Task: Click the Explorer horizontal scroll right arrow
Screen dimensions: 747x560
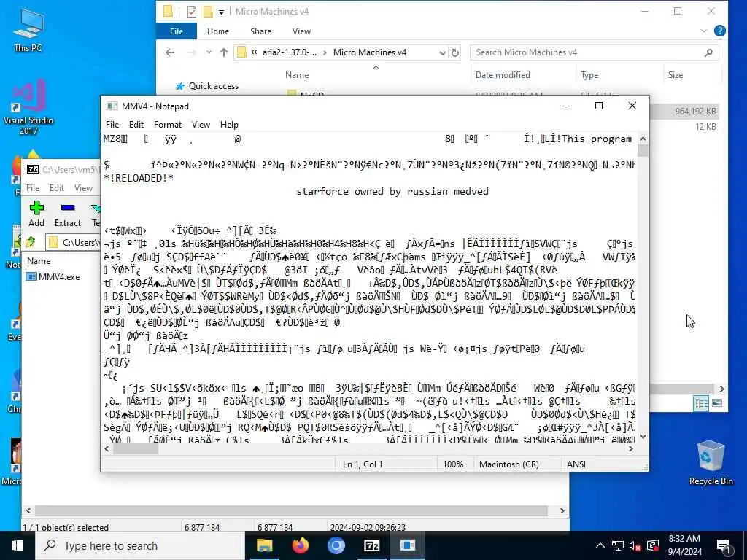Action: [722, 389]
